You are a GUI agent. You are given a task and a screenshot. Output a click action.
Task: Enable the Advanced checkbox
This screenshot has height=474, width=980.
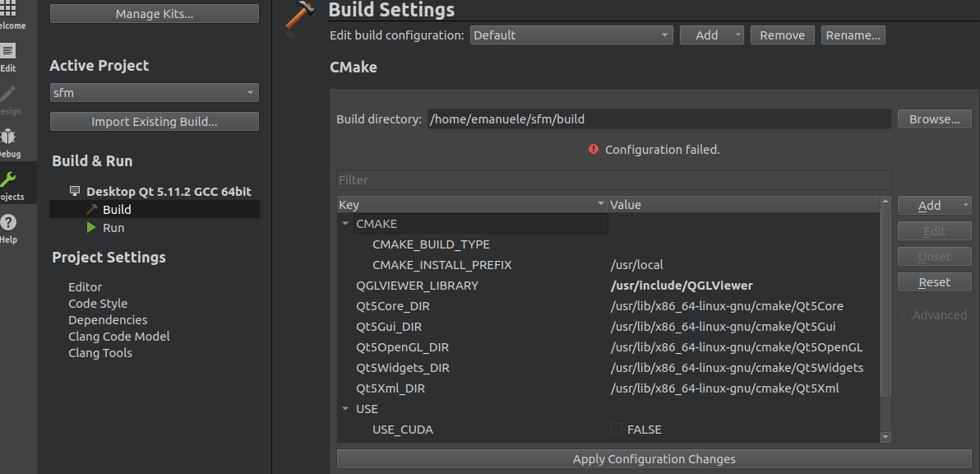904,315
